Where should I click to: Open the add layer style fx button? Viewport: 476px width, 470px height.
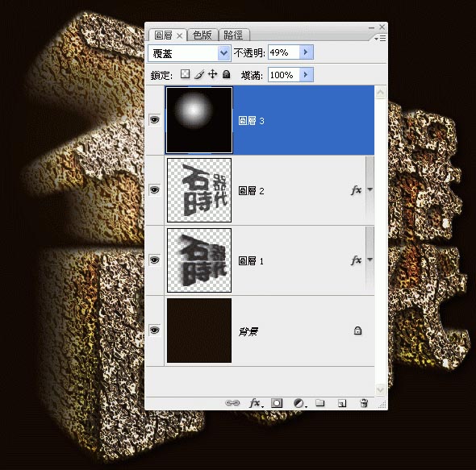256,403
